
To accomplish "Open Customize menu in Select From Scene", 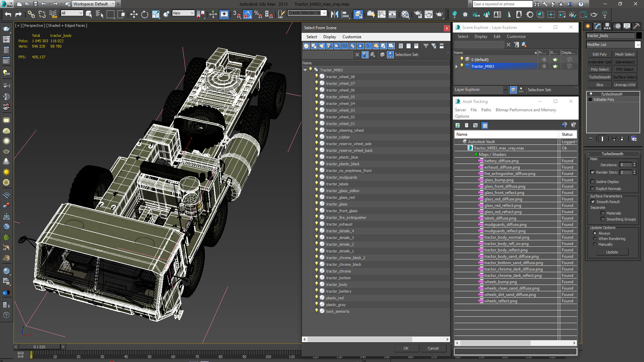I will 352,37.
